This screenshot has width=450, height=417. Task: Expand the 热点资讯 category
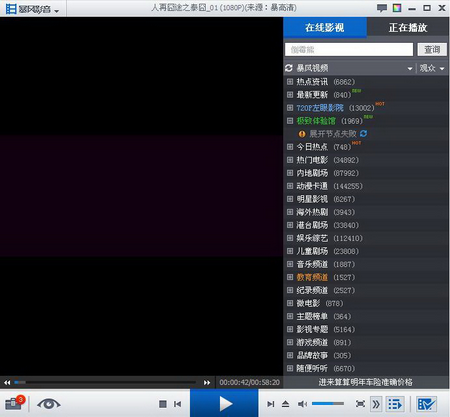(290, 82)
